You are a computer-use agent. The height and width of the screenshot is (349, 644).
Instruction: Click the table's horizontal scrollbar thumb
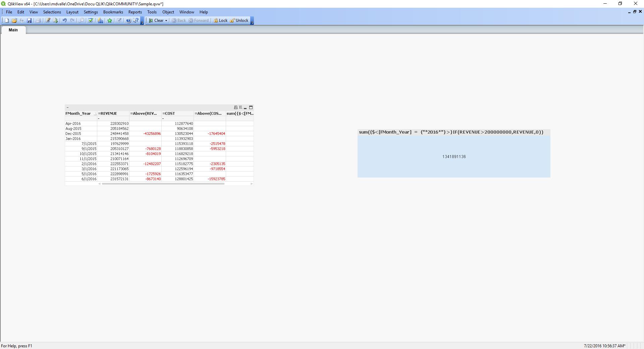point(163,184)
